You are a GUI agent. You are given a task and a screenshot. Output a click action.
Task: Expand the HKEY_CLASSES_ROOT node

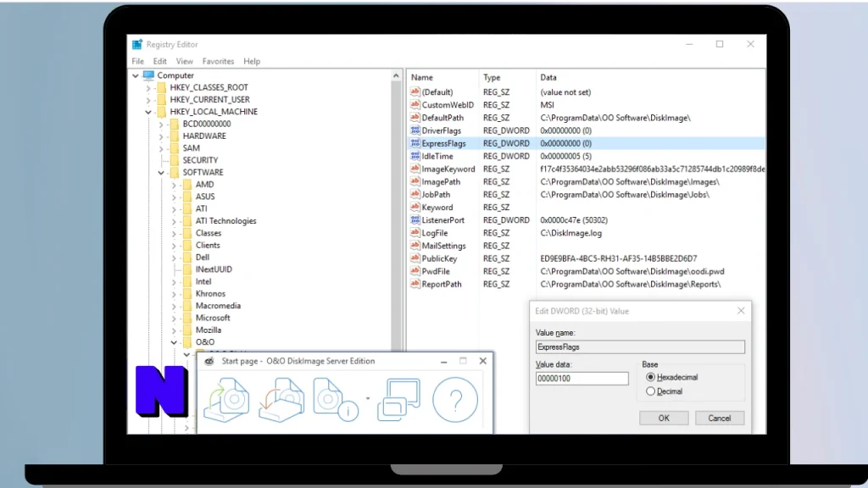click(147, 87)
